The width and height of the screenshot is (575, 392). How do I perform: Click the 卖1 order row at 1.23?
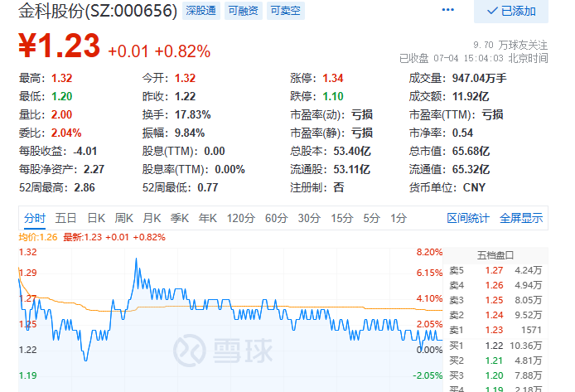tap(495, 330)
